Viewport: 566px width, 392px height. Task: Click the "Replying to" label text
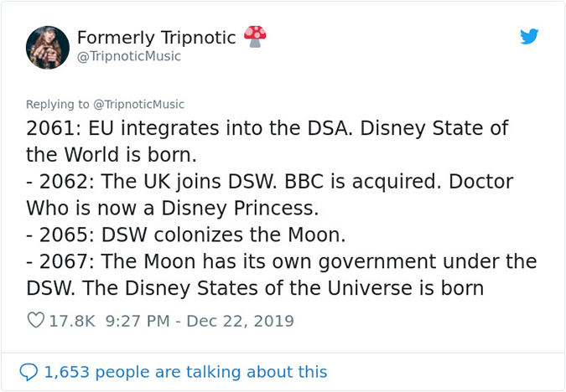(x=57, y=105)
